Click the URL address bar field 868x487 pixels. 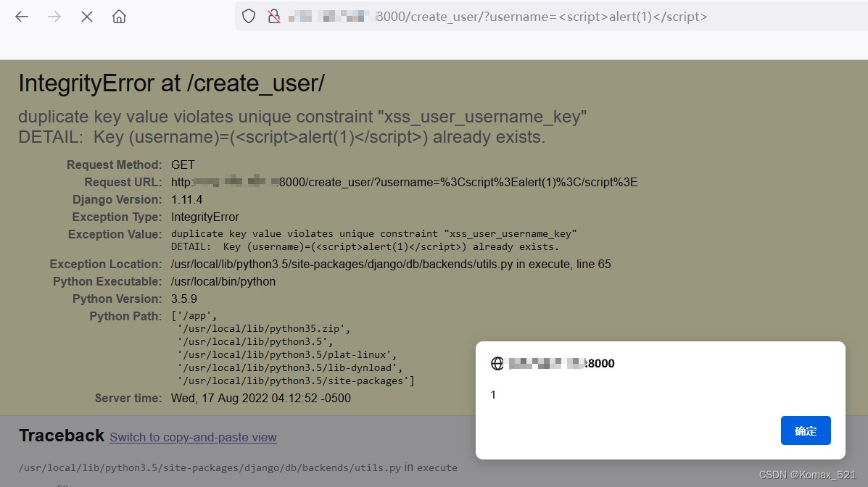[551, 17]
